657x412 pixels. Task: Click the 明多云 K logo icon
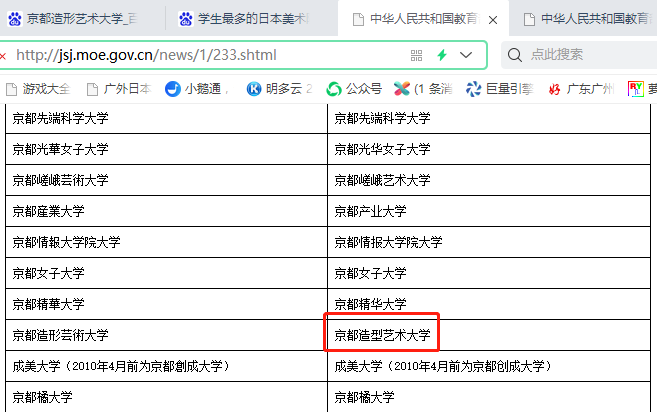pyautogui.click(x=254, y=89)
